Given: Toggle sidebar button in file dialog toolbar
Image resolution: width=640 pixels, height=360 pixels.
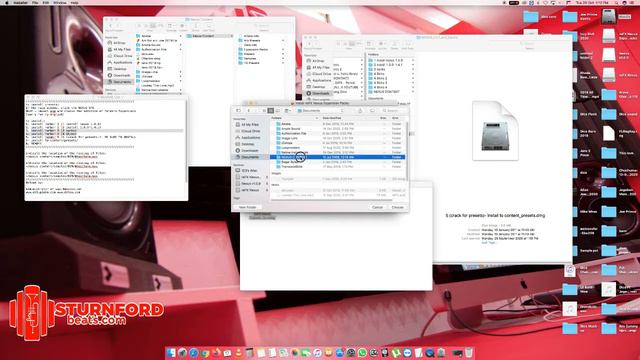Looking at the screenshot, I should click(238, 111).
